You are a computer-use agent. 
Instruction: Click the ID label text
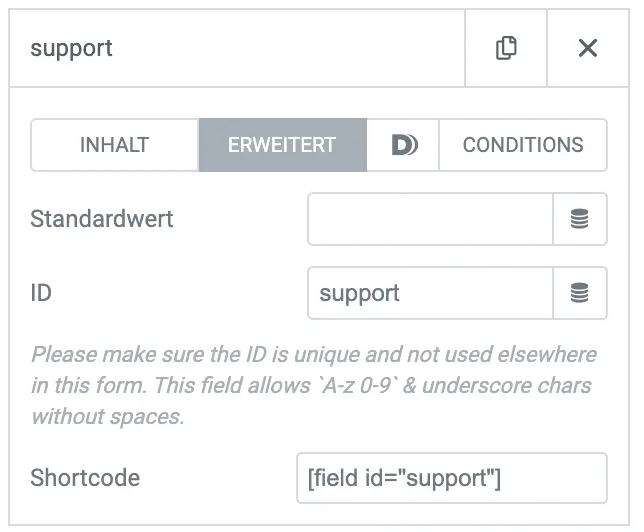[x=41, y=293]
